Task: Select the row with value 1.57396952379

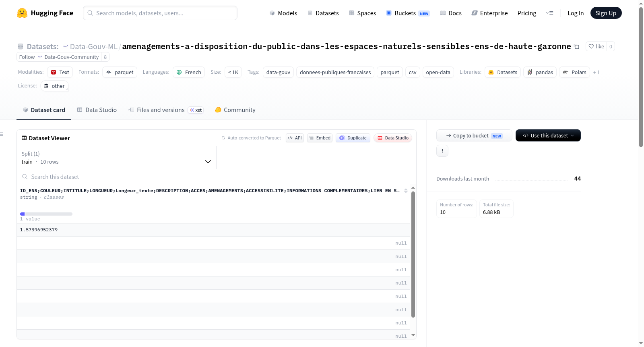Action: [213, 230]
